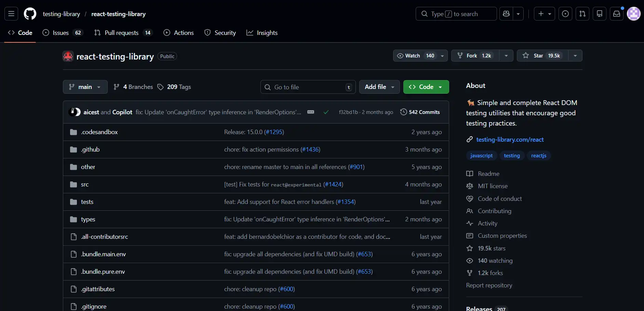Open pull request #1295
Image resolution: width=644 pixels, height=311 pixels.
tap(274, 132)
